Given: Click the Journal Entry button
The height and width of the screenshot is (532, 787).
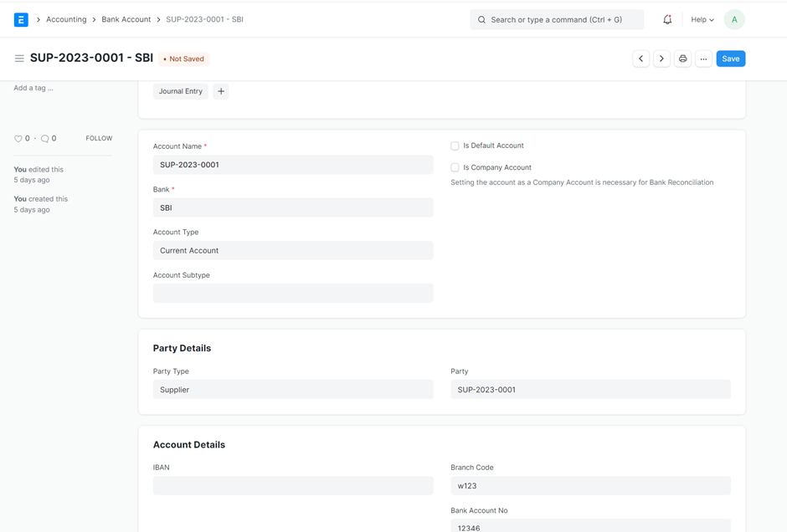Looking at the screenshot, I should 181,91.
